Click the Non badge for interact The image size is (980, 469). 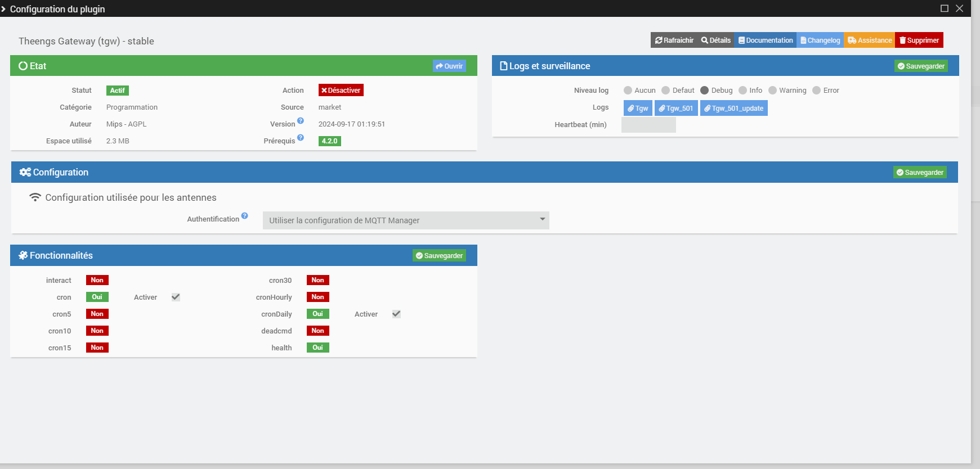coord(97,280)
